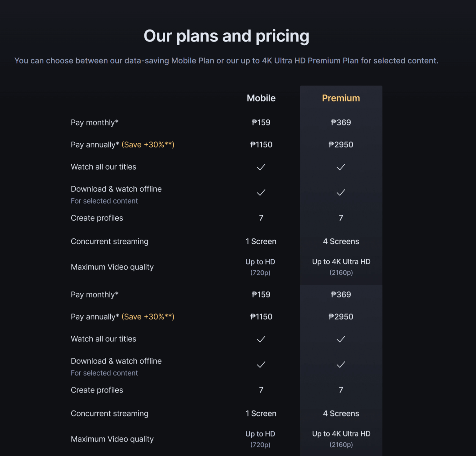Select the Premium plan column header
The image size is (476, 456).
point(341,98)
